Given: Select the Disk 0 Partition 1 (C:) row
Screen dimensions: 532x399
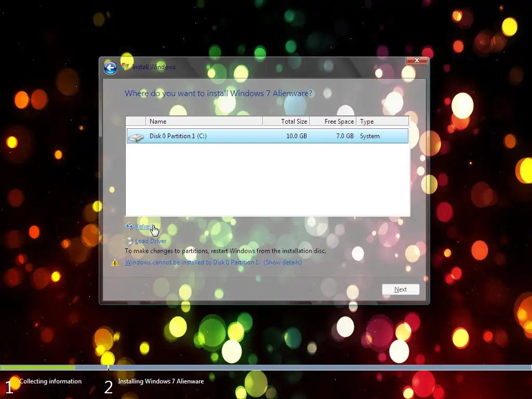Looking at the screenshot, I should click(268, 136).
